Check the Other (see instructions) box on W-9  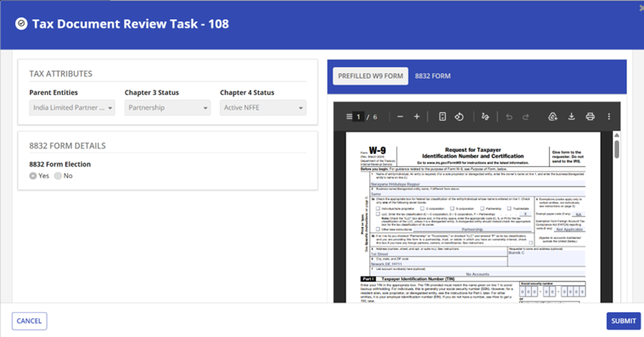click(x=378, y=229)
